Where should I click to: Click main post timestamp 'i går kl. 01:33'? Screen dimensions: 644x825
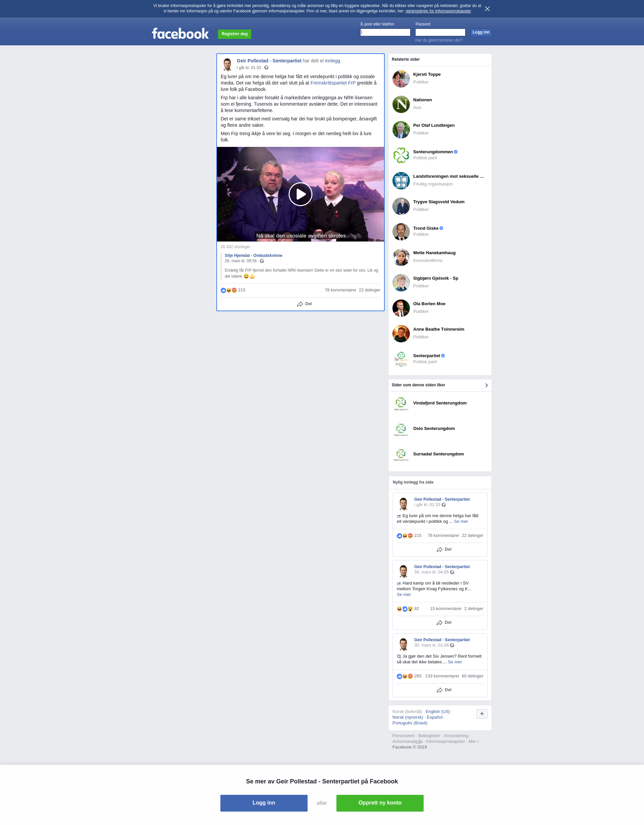click(249, 68)
